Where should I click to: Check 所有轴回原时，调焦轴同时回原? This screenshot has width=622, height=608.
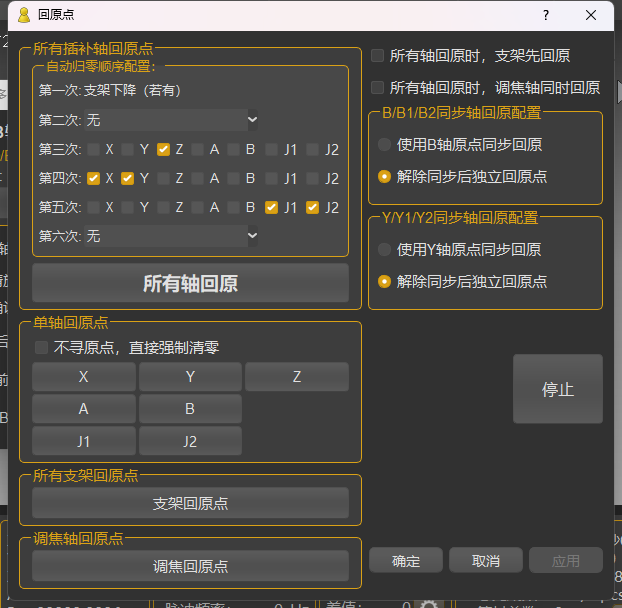point(378,88)
